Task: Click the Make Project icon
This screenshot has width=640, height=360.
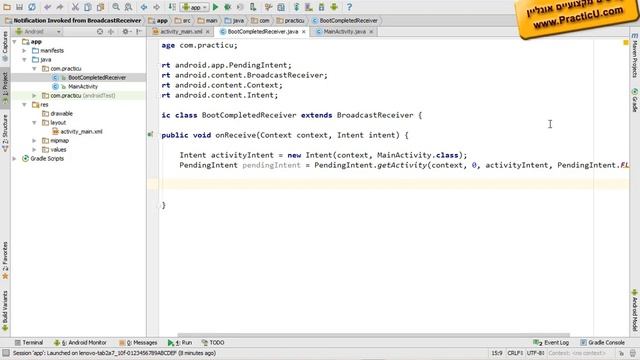Action: 172,7
